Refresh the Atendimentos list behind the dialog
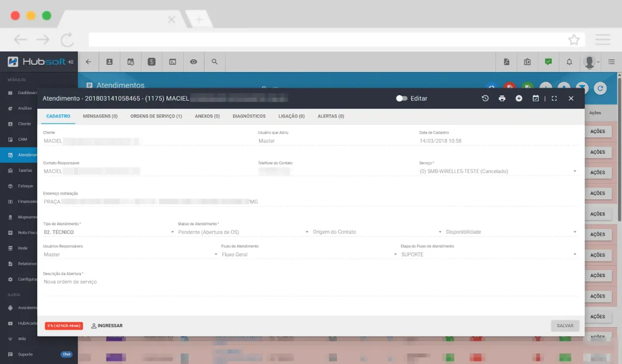This screenshot has width=622, height=364. (600, 89)
